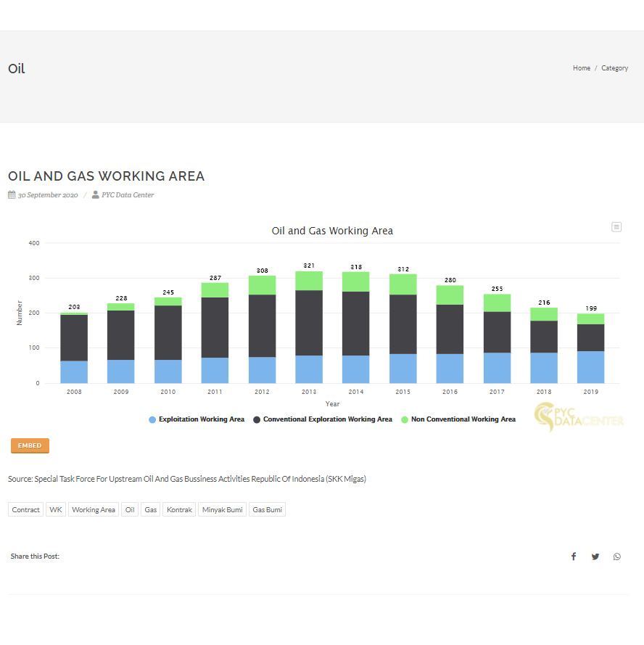Click the 2017 green bar segment

coord(497,303)
